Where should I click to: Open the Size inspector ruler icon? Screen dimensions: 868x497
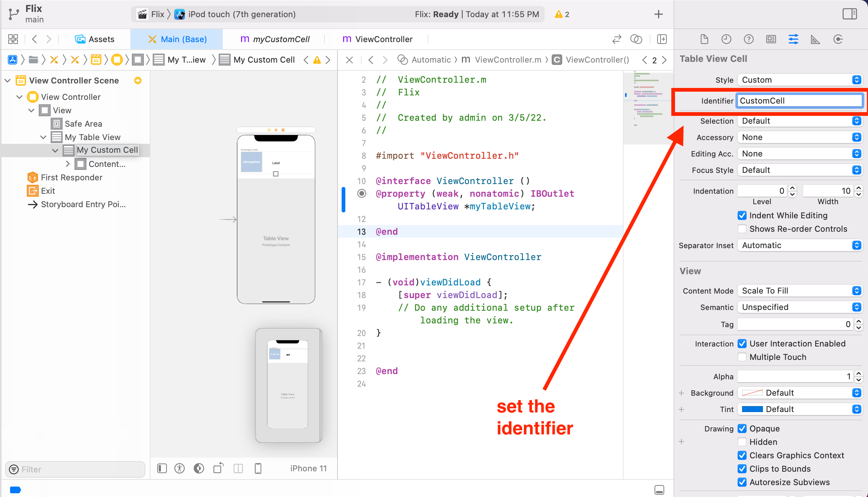[x=815, y=39]
